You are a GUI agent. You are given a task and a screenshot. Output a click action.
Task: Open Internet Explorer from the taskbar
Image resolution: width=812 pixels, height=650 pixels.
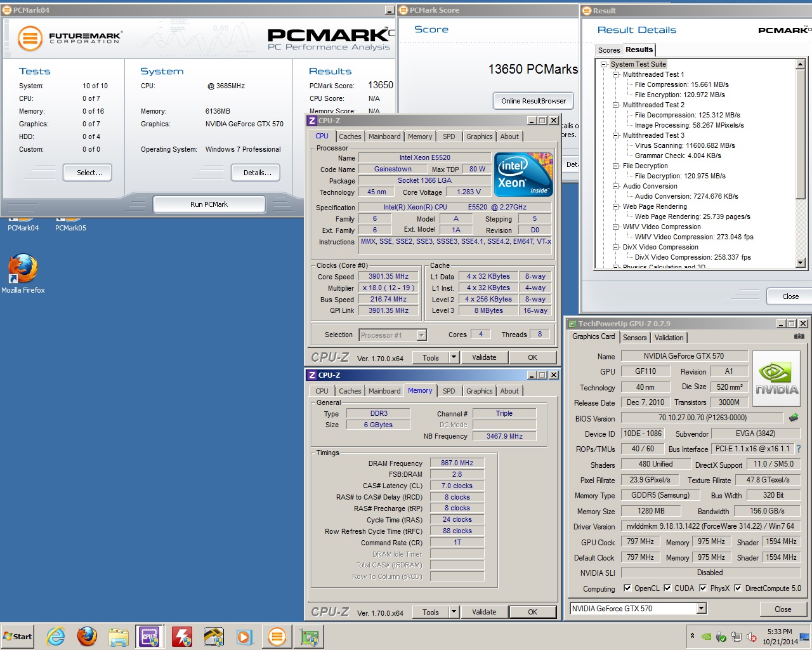click(x=56, y=637)
